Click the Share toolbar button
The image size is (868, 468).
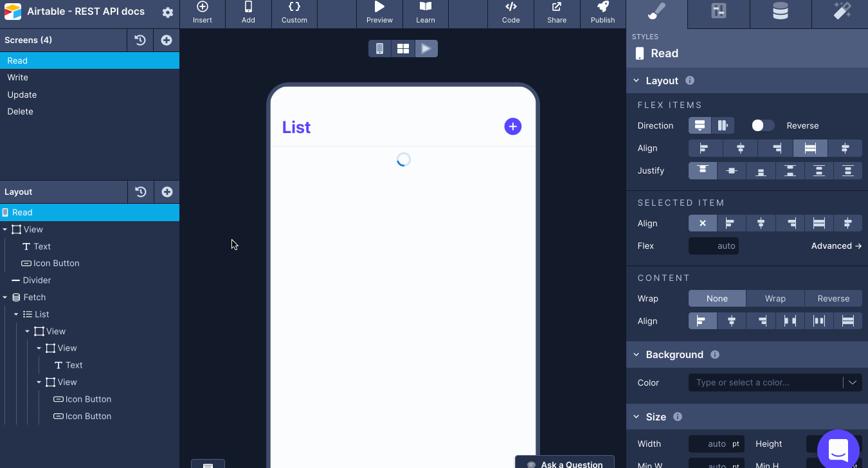click(557, 14)
